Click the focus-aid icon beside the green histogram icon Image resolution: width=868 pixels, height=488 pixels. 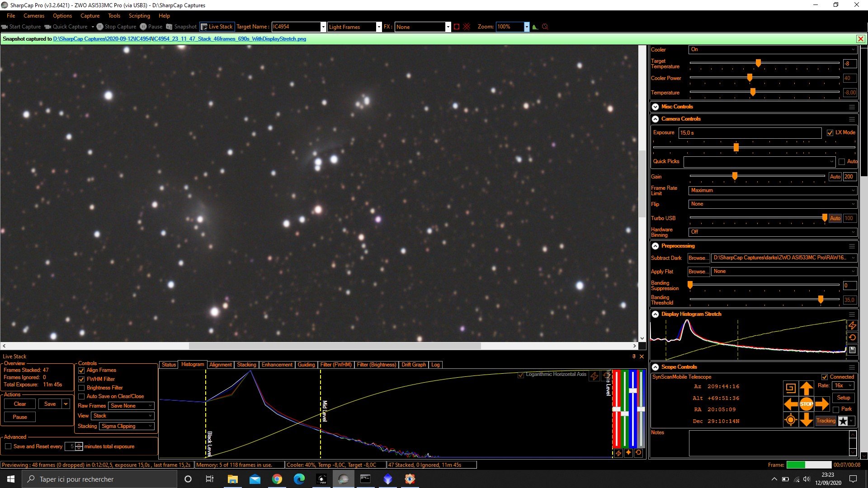[x=545, y=27]
